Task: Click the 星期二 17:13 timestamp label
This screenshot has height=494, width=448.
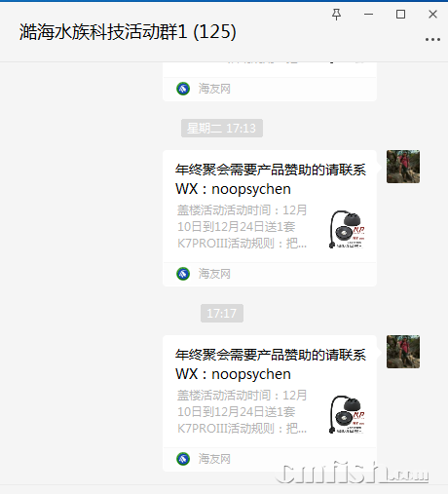Action: click(222, 128)
